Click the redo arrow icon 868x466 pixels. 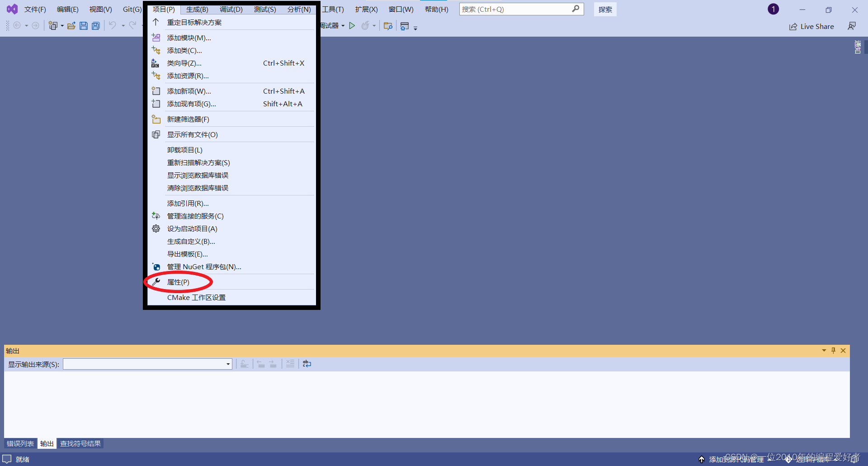[x=132, y=25]
